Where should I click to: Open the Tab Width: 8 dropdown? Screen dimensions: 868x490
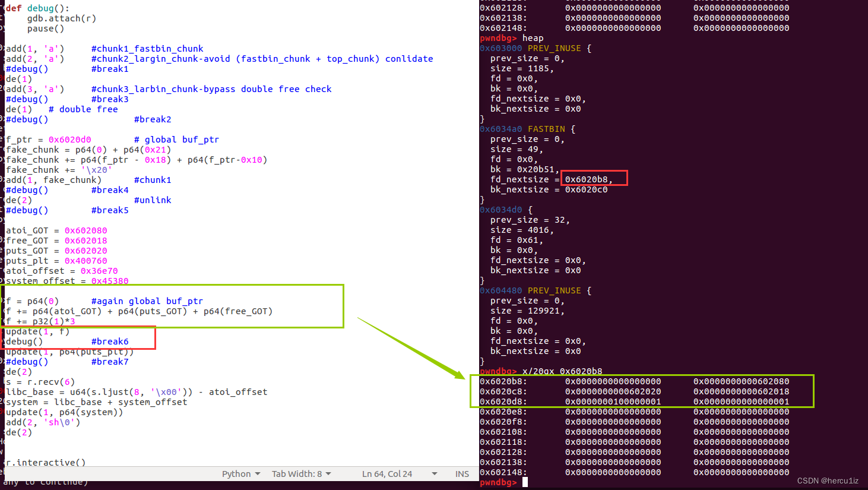point(301,474)
